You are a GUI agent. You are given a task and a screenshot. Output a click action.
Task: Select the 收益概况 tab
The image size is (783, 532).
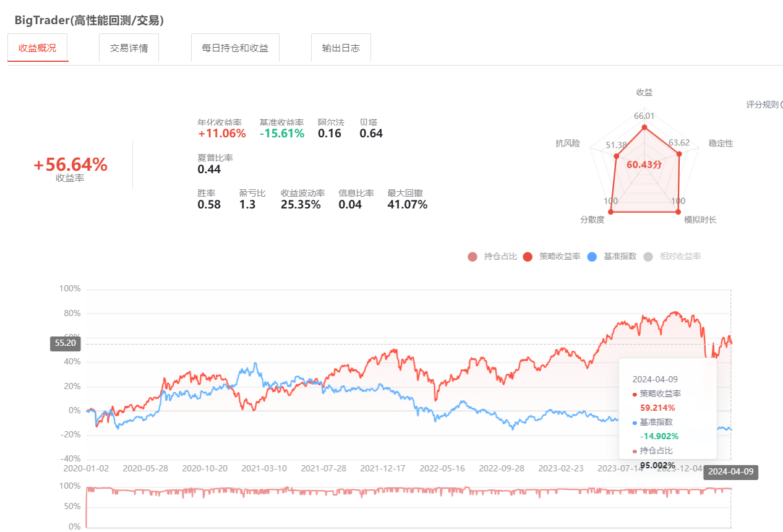pyautogui.click(x=38, y=48)
